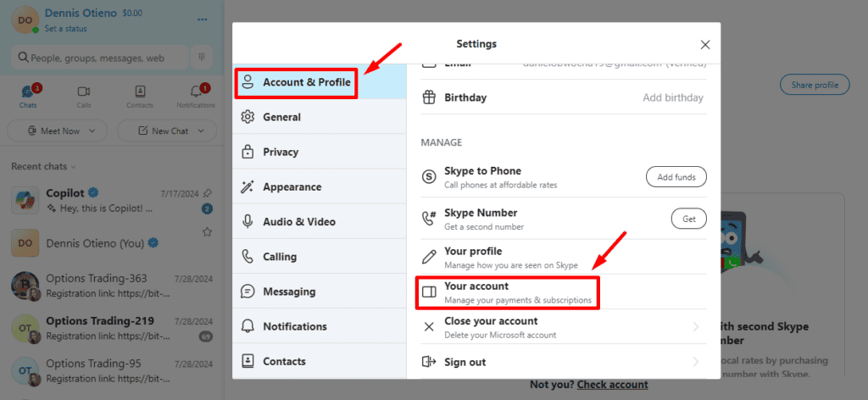Open the Notifications bell icon

pyautogui.click(x=196, y=92)
